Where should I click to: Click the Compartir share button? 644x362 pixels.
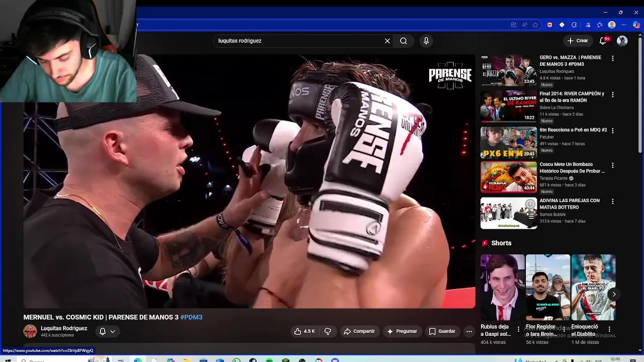point(359,331)
